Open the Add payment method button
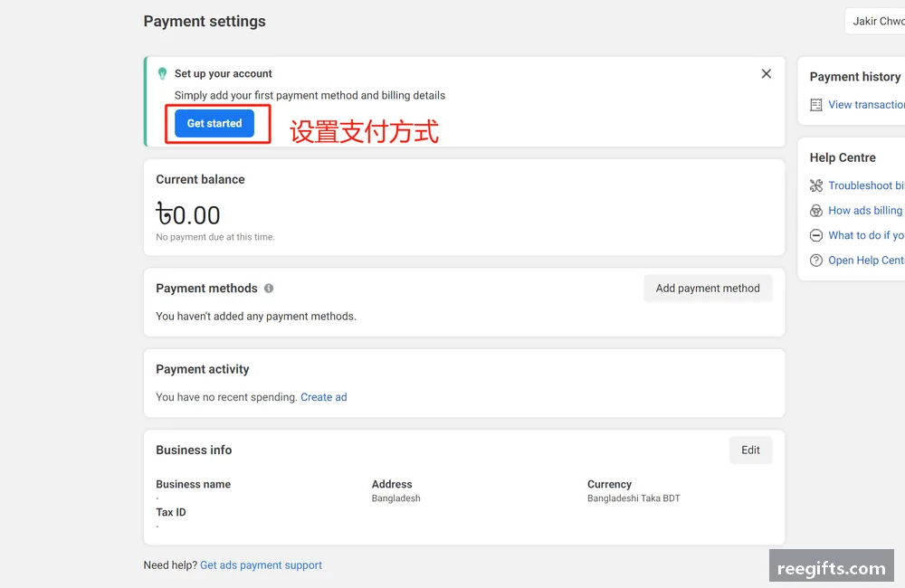The image size is (905, 588). click(708, 288)
